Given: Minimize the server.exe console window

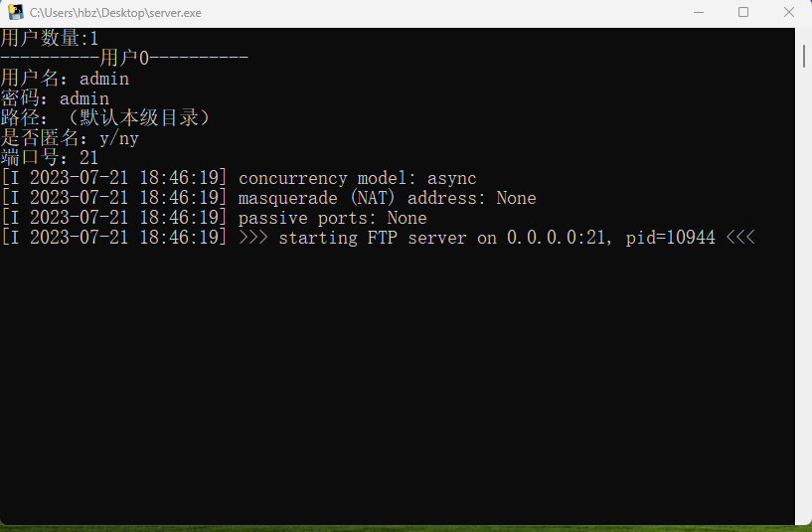Looking at the screenshot, I should point(700,13).
